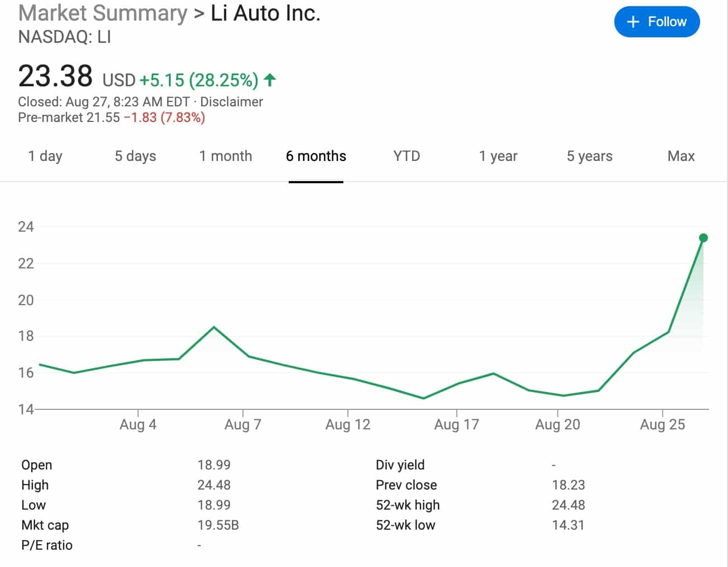Switch to the 1 day chart view
Viewport: 728px width, 567px height.
click(x=45, y=157)
